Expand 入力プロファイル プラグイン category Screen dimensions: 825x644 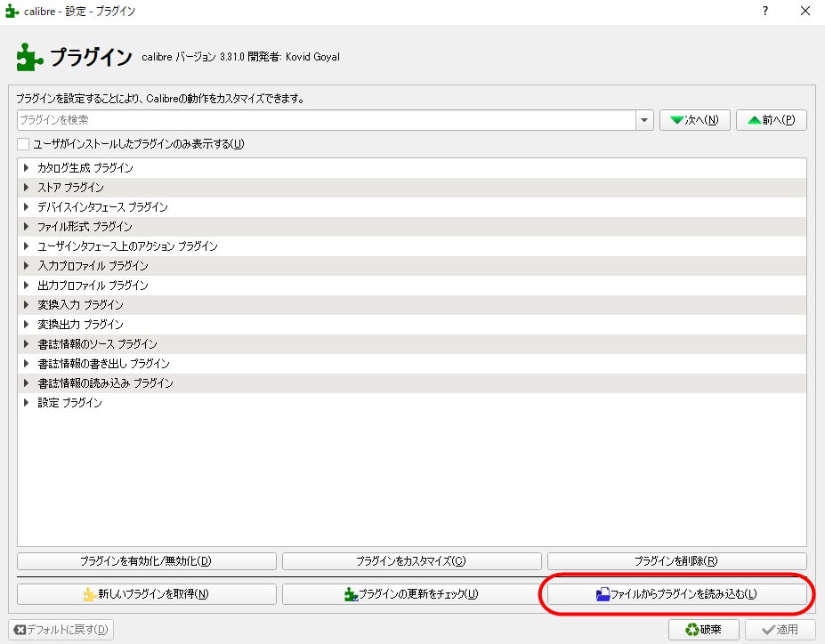click(x=26, y=265)
